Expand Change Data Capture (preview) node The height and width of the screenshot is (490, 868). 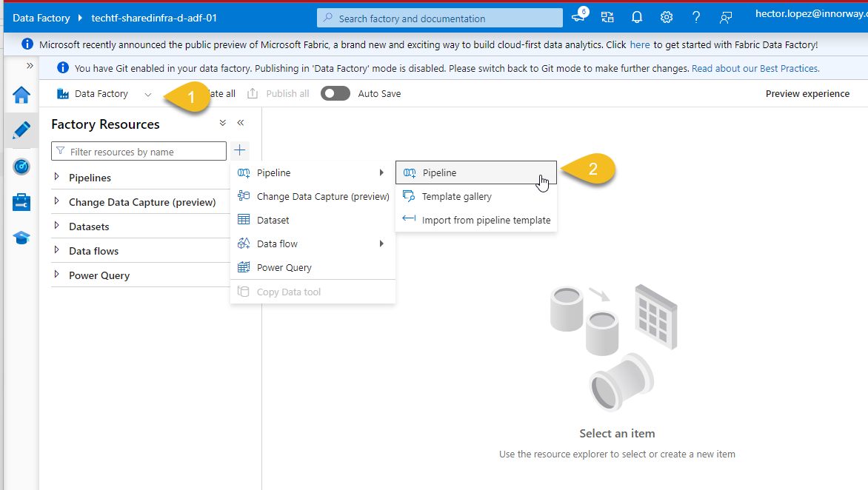tap(56, 201)
